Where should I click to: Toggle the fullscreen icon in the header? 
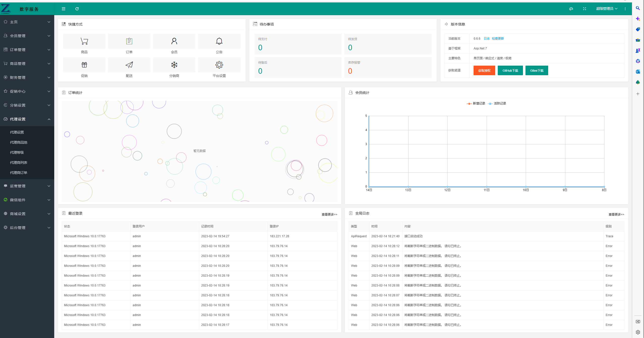[x=584, y=9]
